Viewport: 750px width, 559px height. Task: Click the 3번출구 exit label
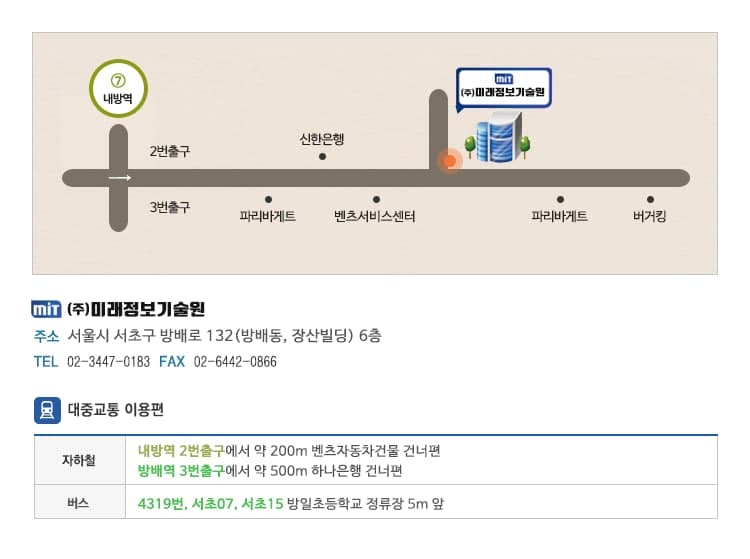(x=170, y=207)
